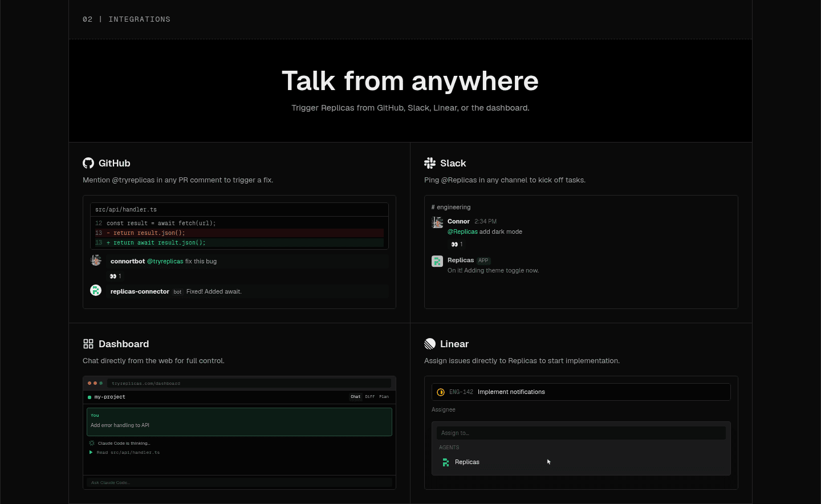Click the 'Talk from anywhere' heading
Viewport: 821px width, 504px height.
[x=410, y=81]
